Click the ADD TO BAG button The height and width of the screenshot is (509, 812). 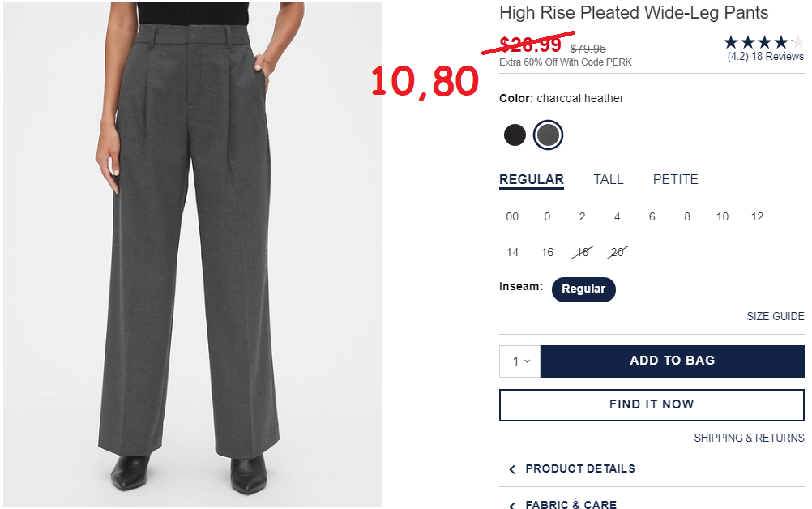pos(672,361)
